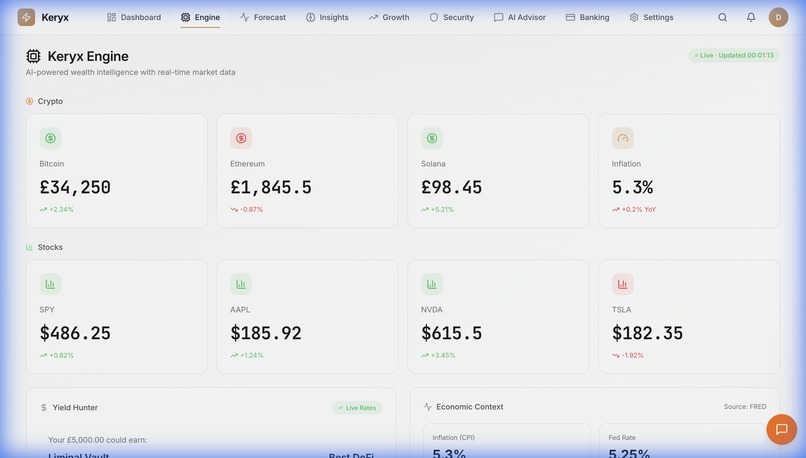Click the SPY card chart icon

(50, 284)
